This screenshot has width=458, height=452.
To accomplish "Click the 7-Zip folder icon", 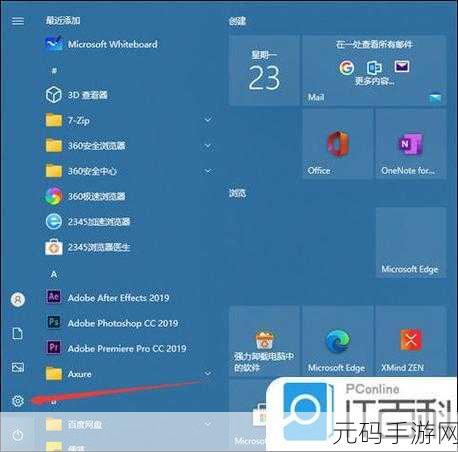I will pos(54,120).
